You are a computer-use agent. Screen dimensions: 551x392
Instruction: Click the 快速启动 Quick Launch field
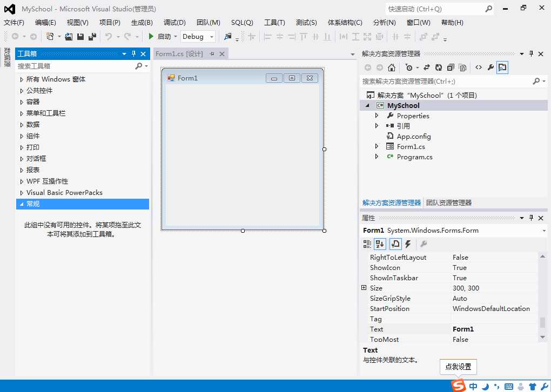[x=435, y=9]
